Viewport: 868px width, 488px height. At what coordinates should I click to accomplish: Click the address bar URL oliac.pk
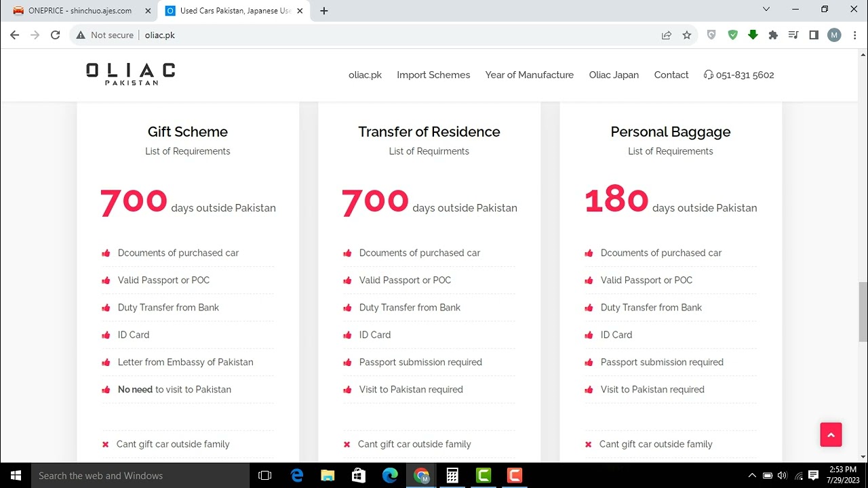point(159,35)
